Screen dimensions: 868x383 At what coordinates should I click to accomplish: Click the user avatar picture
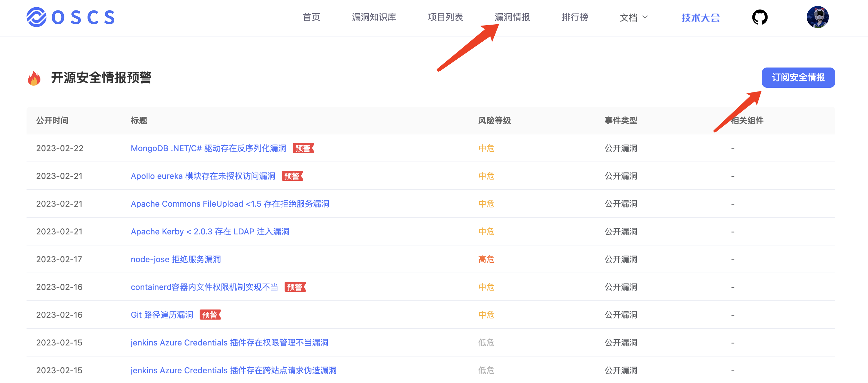817,17
